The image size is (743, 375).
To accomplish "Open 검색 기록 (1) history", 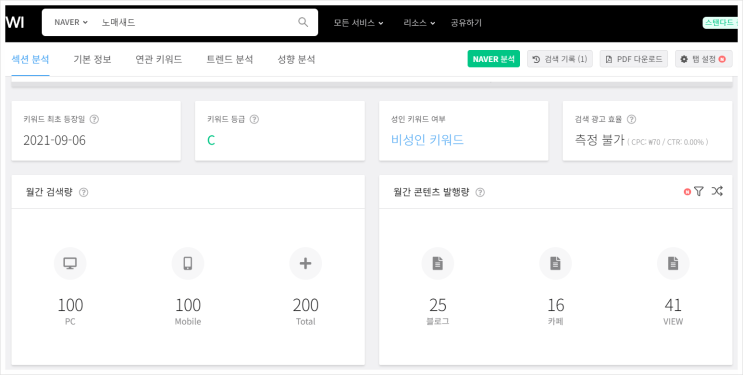I will 560,59.
